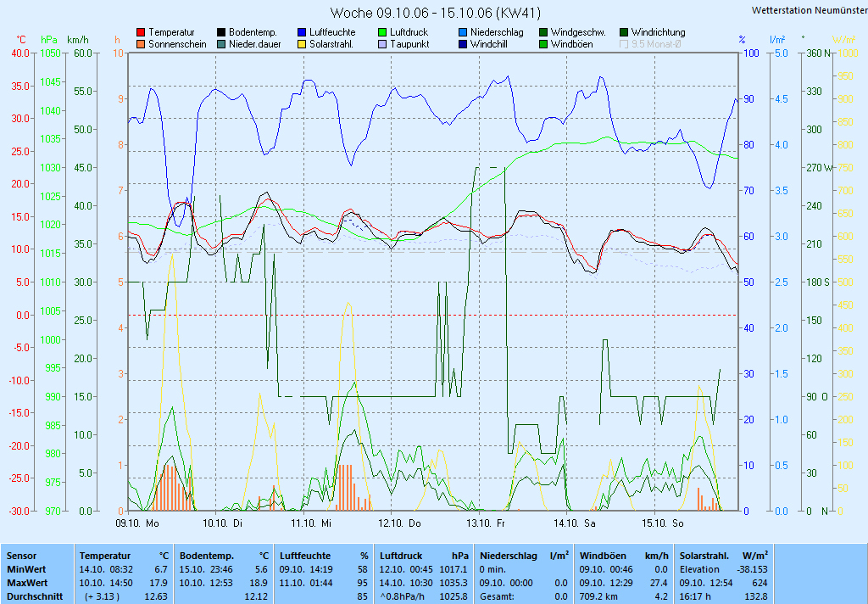This screenshot has height=604, width=868.
Task: Click the orange Sonnenschein legend swatch
Action: tap(141, 44)
